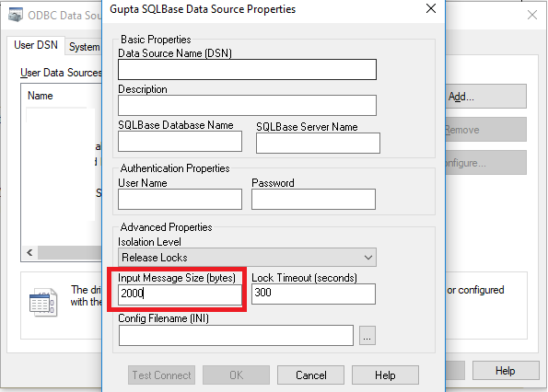Click the Data Source Name (DSN) field

pyautogui.click(x=247, y=69)
